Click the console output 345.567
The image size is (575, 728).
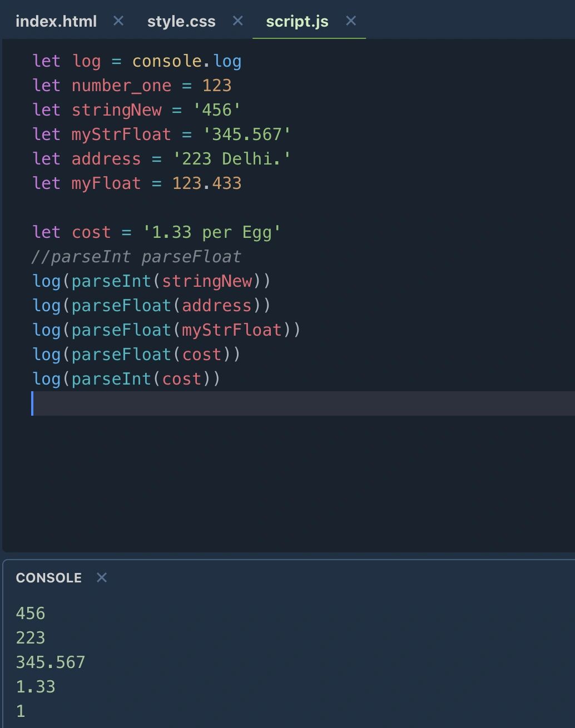(50, 662)
